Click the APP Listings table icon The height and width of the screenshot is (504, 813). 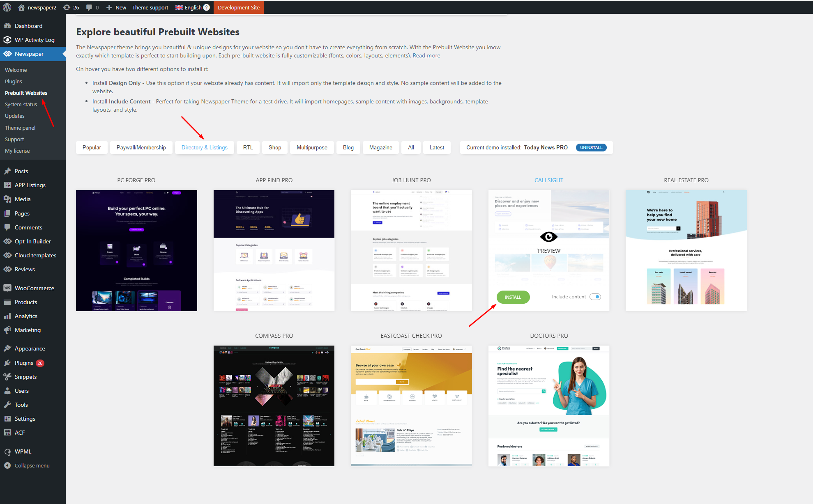(x=7, y=185)
